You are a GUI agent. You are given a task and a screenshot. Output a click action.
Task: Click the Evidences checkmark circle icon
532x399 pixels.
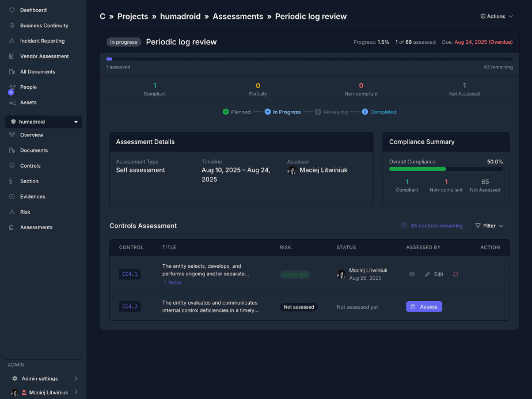pos(12,196)
